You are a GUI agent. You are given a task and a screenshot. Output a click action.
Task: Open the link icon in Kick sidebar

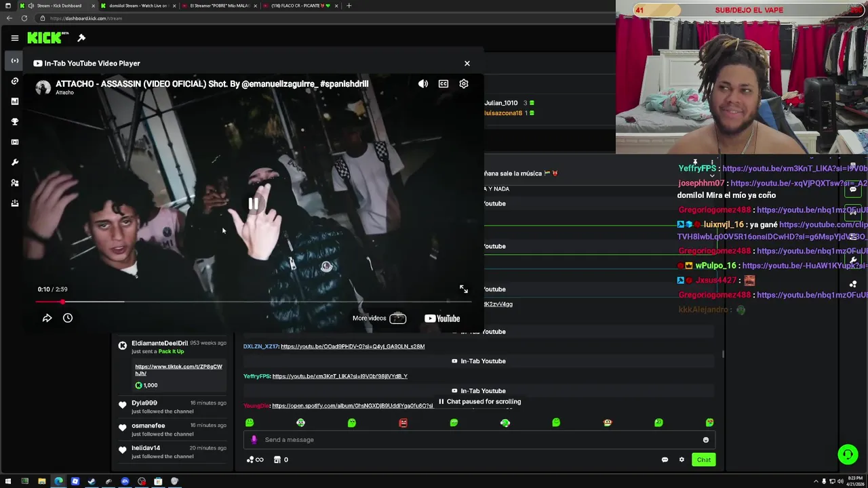[14, 81]
